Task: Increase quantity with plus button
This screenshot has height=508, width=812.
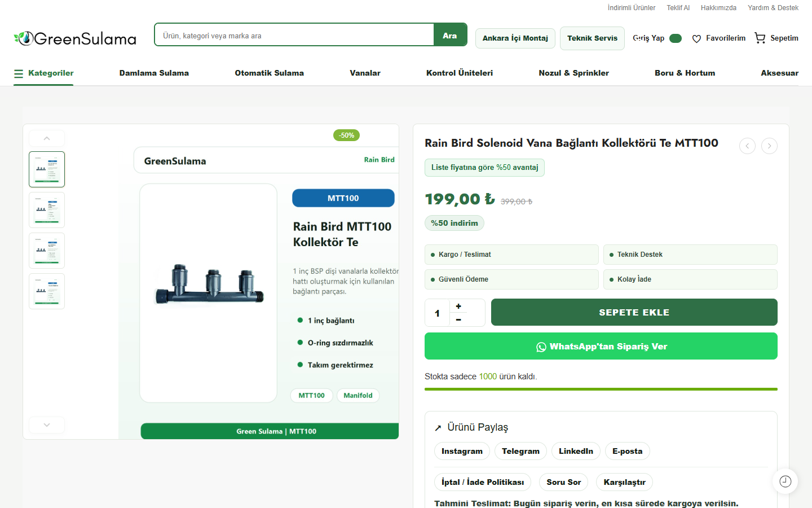Action: coord(458,306)
